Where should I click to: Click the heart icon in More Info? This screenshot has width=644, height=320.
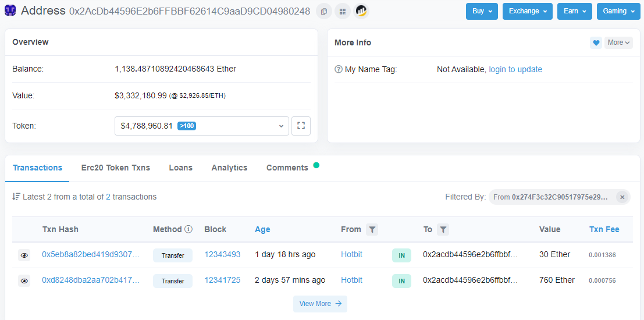click(596, 42)
